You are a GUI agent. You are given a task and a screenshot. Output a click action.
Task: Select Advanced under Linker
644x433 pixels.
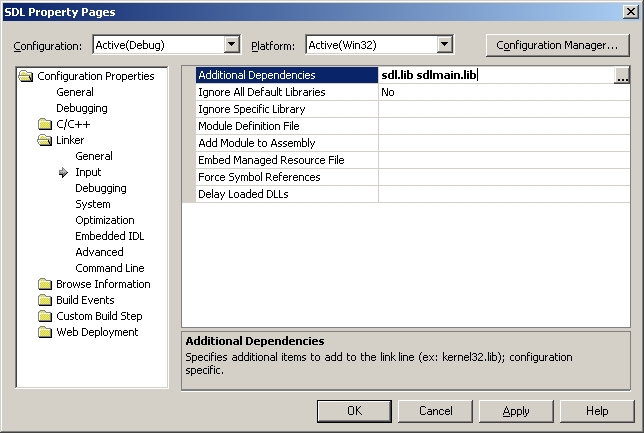point(99,252)
